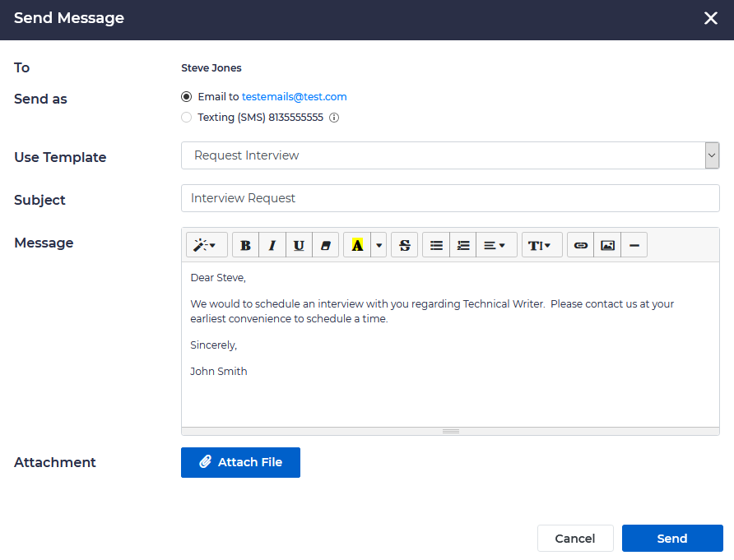Open the font size dropdown
Screen dimensions: 734x560
[541, 244]
